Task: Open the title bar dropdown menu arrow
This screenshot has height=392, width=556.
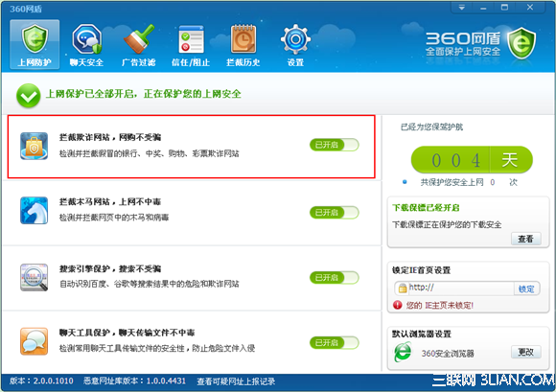Action: pyautogui.click(x=462, y=8)
